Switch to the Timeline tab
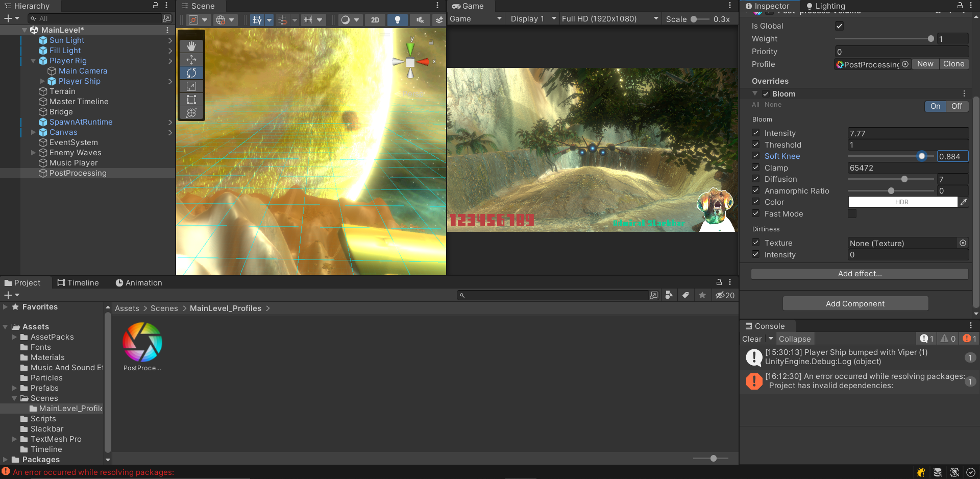This screenshot has height=479, width=980. [x=78, y=283]
